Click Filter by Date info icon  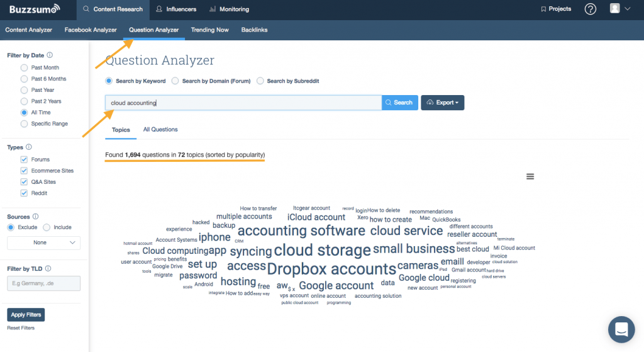tap(50, 55)
